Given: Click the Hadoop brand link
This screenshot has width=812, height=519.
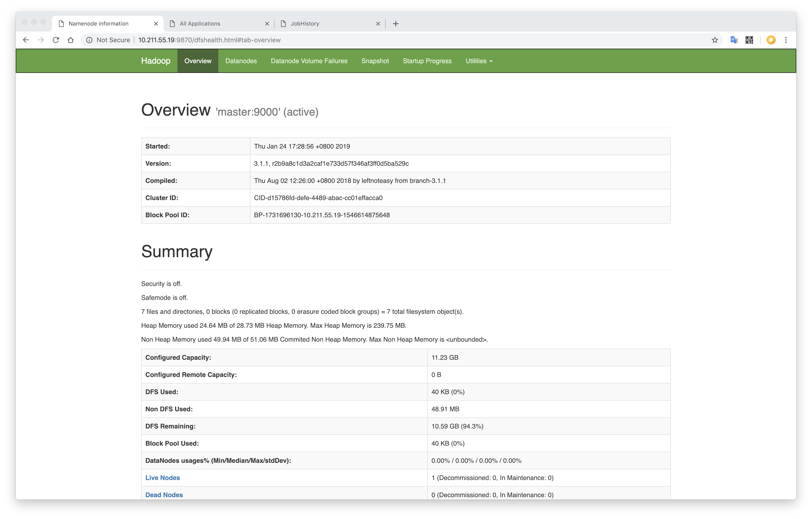Looking at the screenshot, I should tap(156, 61).
